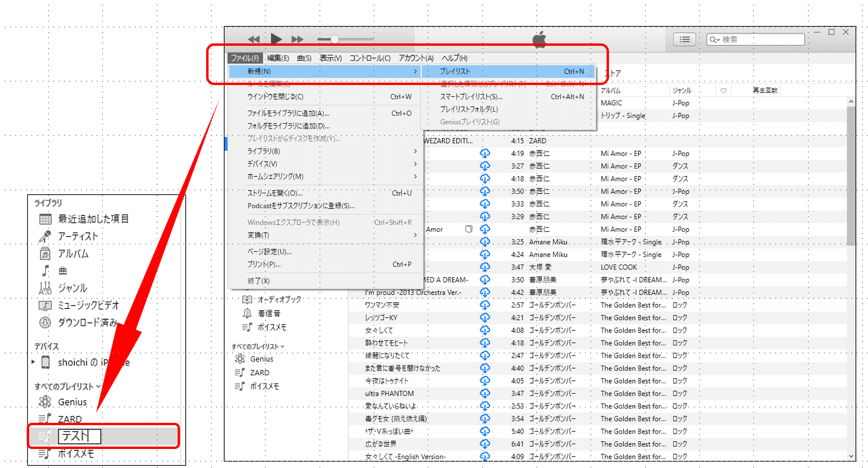Download ultra PHANTOM via its cloud icon
Viewport: 868px width, 468px height.
click(x=485, y=393)
